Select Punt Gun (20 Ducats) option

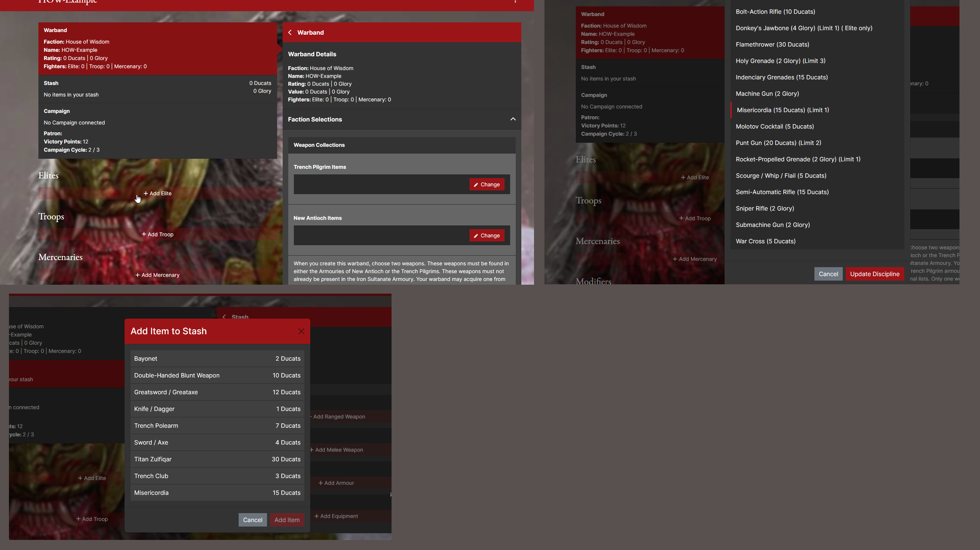pos(817,143)
